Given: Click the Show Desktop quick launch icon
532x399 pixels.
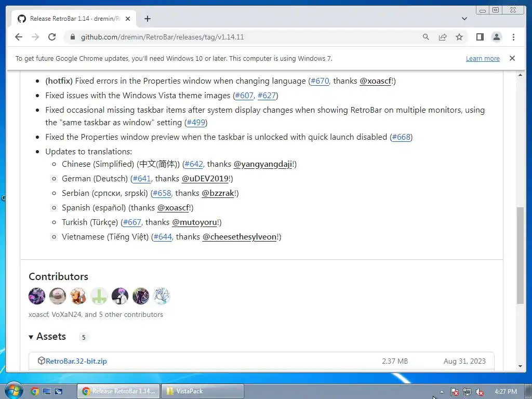Looking at the screenshot, I should tap(47, 391).
